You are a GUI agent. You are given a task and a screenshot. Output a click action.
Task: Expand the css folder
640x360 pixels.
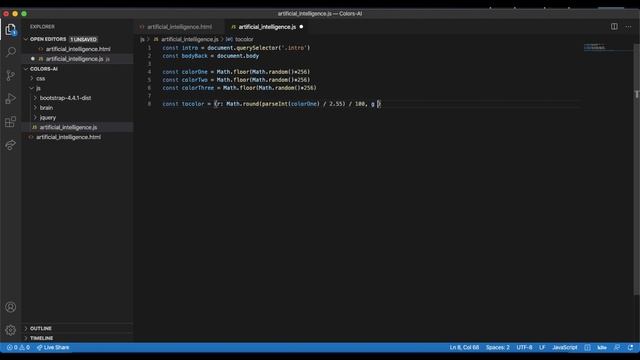pyautogui.click(x=40, y=78)
